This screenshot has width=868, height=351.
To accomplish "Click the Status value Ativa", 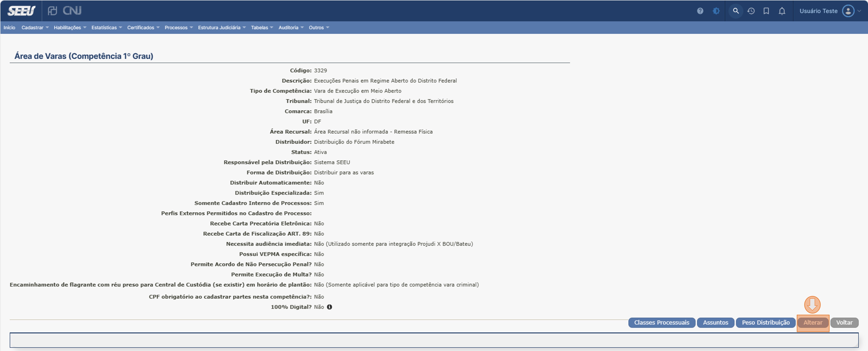I will [x=320, y=152].
